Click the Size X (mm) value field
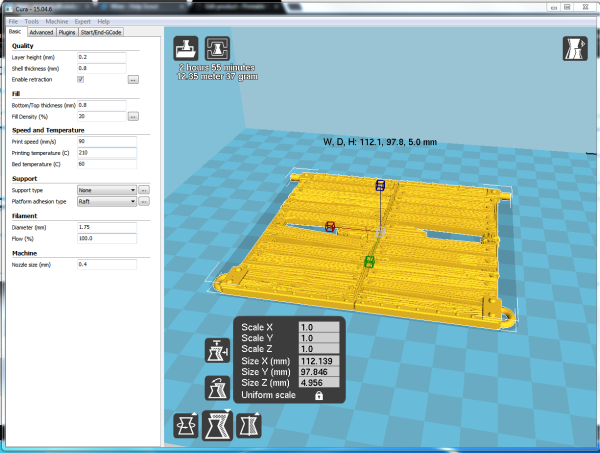600x453 pixels. (319, 361)
